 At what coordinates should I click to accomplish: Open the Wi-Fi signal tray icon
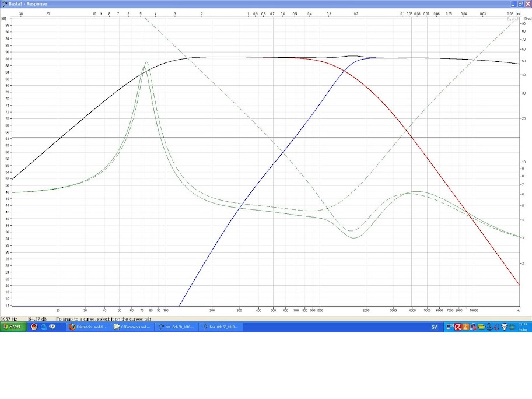point(505,327)
